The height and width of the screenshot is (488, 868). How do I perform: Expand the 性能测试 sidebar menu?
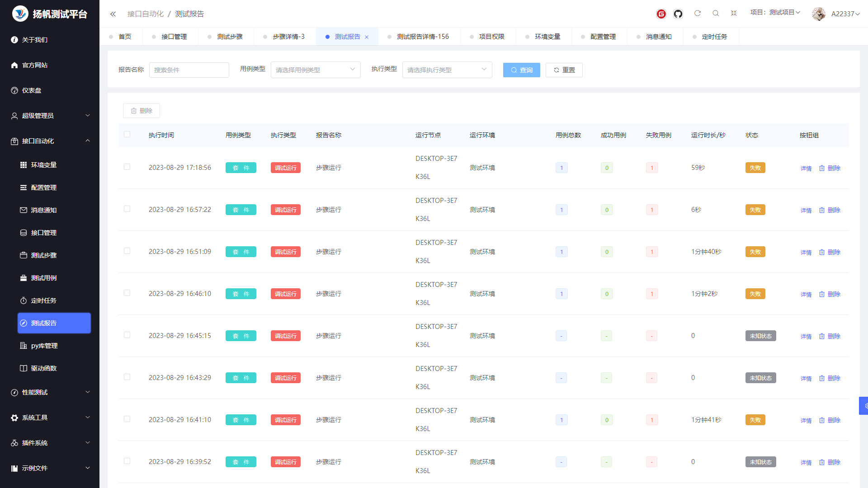(x=50, y=392)
